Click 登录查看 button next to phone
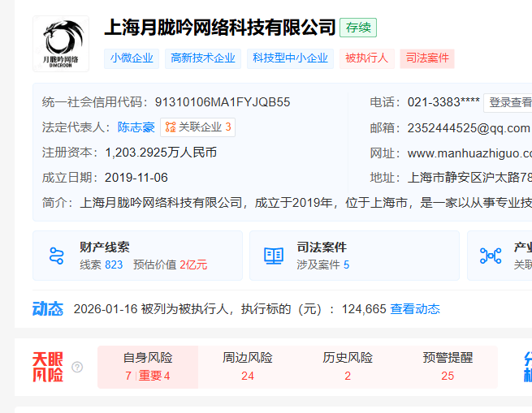The image size is (532, 413). click(509, 102)
